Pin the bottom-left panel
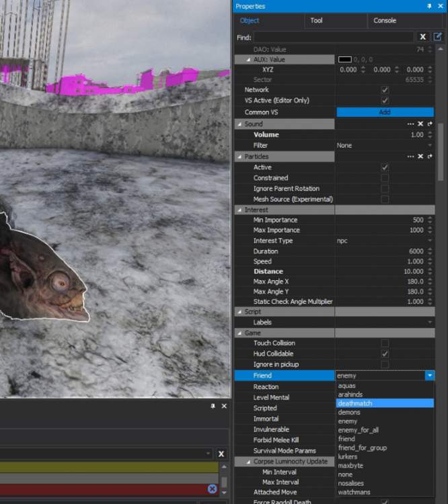This screenshot has width=448, height=504. (x=213, y=407)
